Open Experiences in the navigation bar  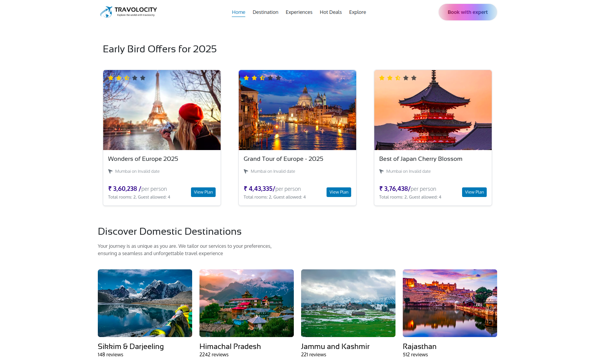(x=299, y=12)
